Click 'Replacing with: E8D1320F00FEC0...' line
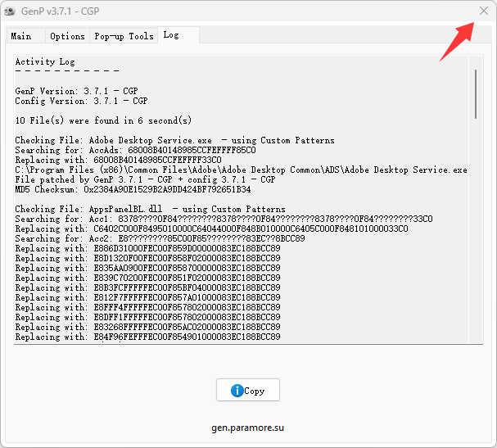The height and width of the screenshot is (448, 497). click(147, 258)
